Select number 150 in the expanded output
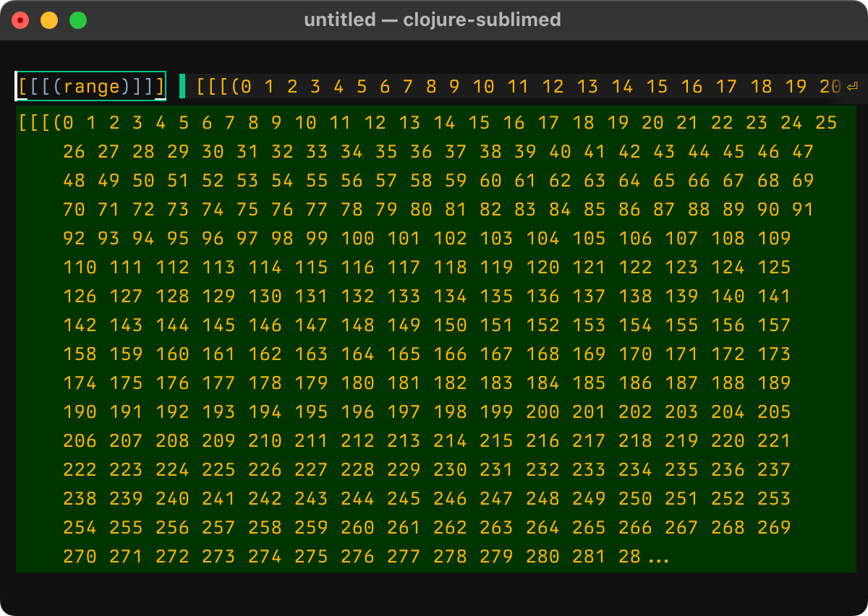The height and width of the screenshot is (616, 868). click(x=450, y=325)
